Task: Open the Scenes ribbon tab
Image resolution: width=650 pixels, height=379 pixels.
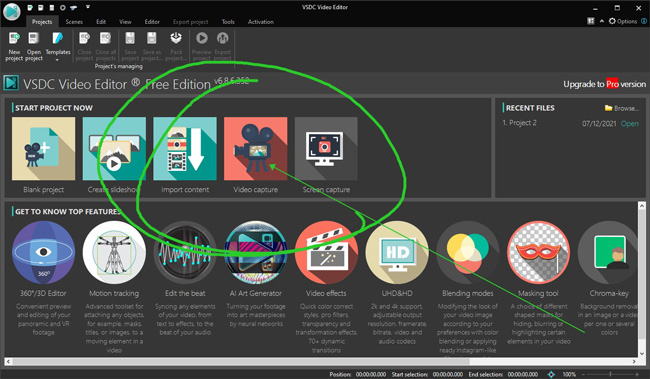Action: (74, 22)
